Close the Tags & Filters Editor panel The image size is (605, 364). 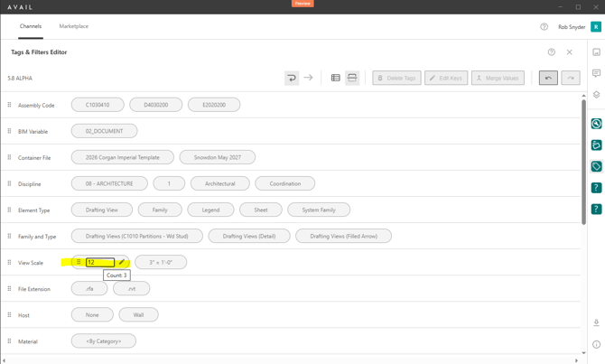(x=569, y=52)
